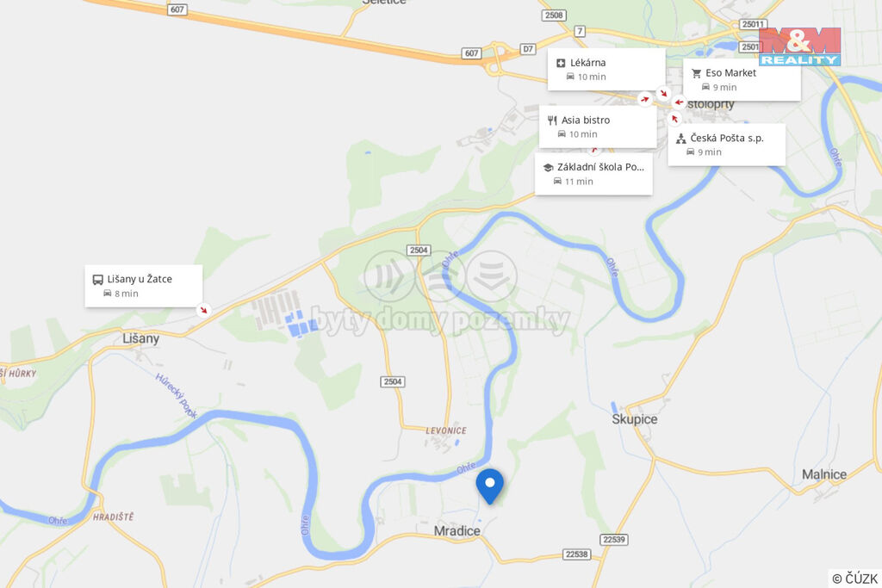This screenshot has height=588, width=882.
Task: Click the Lišany u Žatce bus icon
Action: point(97,280)
